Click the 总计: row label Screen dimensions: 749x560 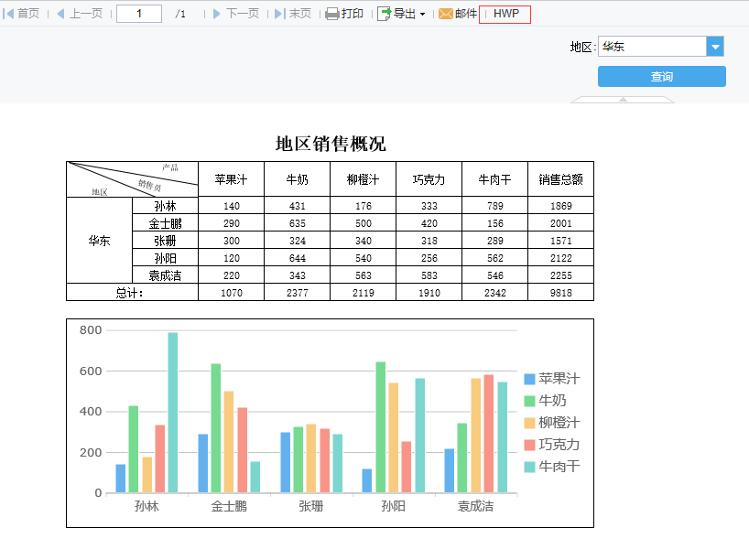(133, 293)
